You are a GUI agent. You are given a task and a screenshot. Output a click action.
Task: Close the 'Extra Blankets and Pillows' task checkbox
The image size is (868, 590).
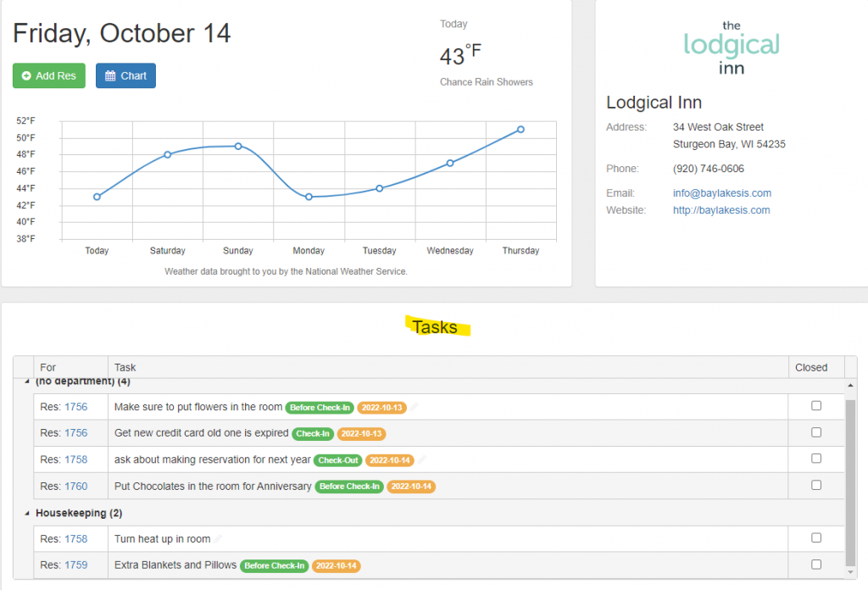[x=816, y=564]
